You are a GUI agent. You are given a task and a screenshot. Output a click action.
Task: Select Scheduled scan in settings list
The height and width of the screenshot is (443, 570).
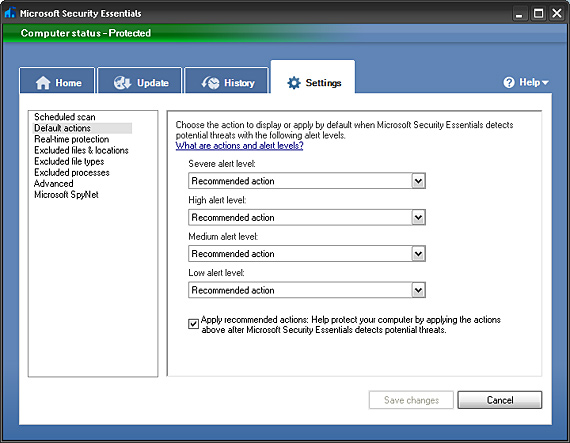pyautogui.click(x=65, y=117)
